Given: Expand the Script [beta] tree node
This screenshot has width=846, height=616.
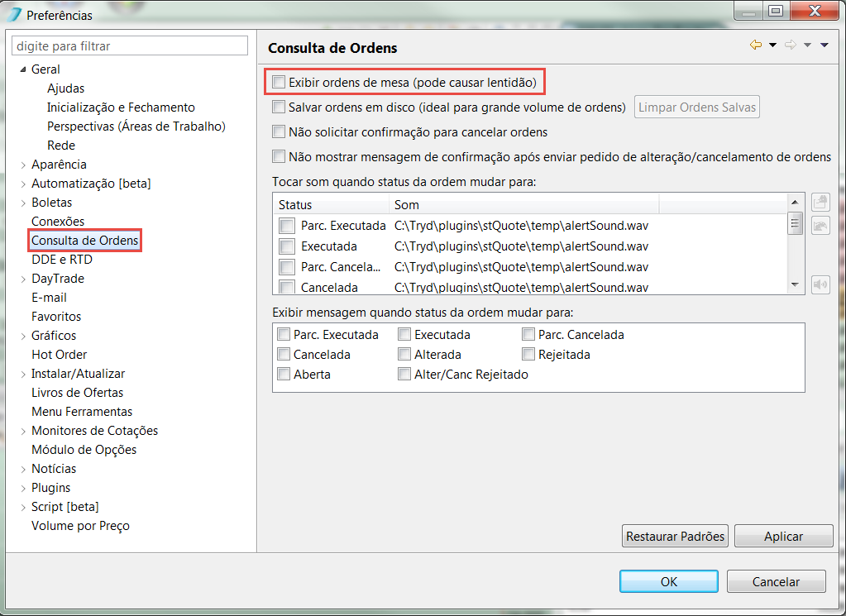Looking at the screenshot, I should point(22,507).
